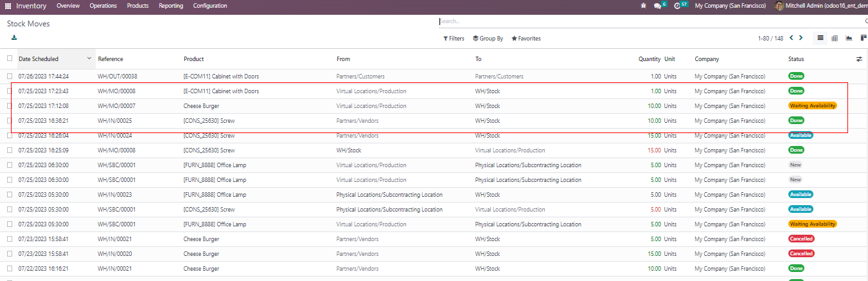The height and width of the screenshot is (281, 868).
Task: Switch to graph chart view
Action: click(x=849, y=39)
